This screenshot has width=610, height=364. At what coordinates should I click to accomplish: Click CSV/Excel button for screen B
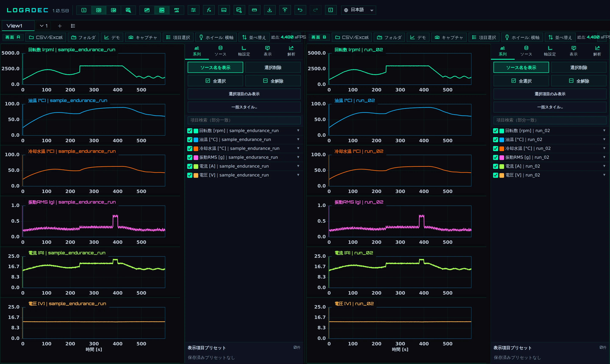click(x=352, y=37)
